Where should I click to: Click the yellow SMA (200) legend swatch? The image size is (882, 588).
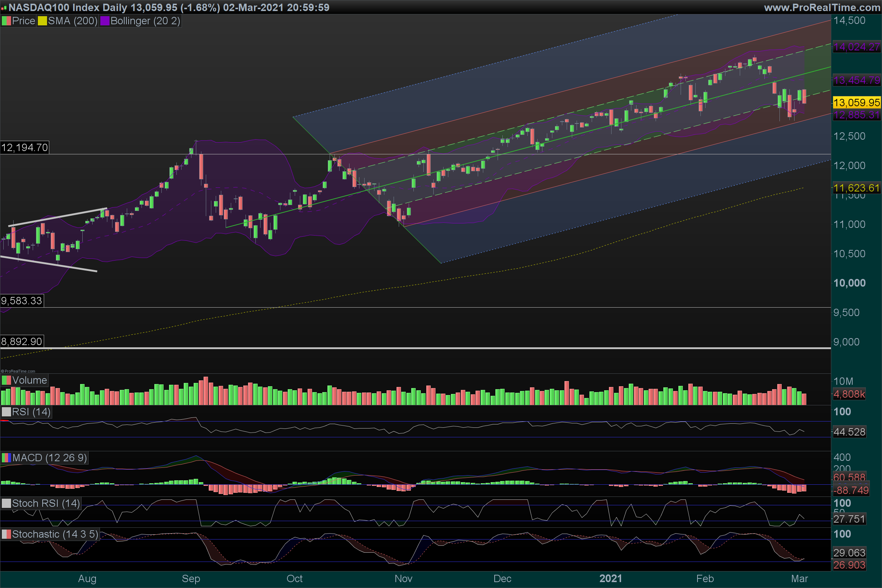coord(42,21)
